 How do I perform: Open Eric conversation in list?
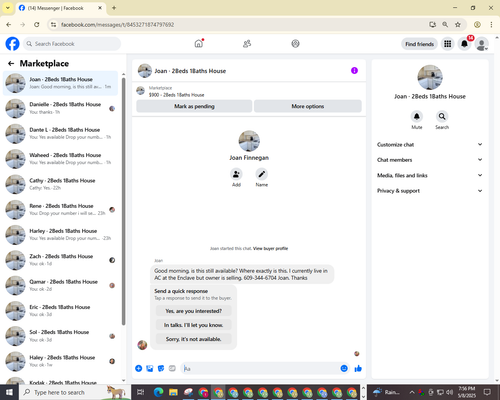pos(60,311)
